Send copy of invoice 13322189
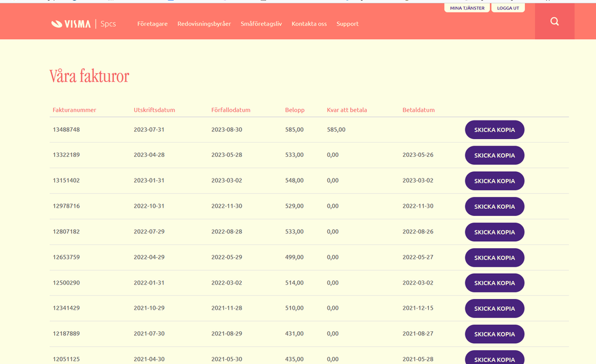This screenshot has width=596, height=364. pos(495,155)
